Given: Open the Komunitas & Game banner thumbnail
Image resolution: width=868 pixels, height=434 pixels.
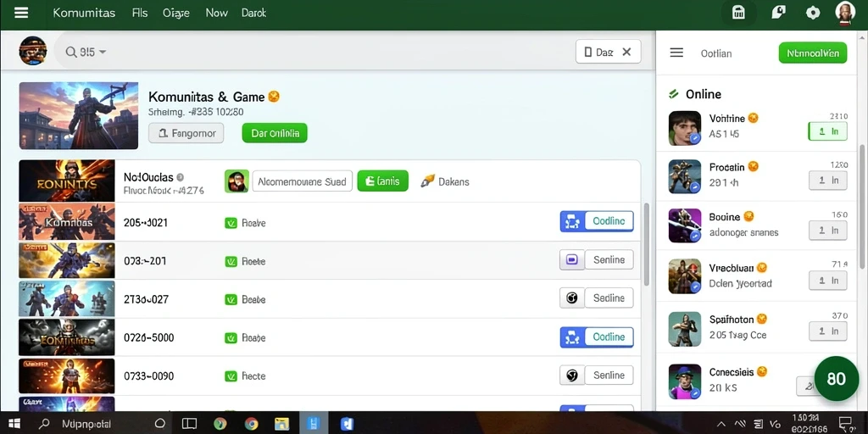Looking at the screenshot, I should click(79, 115).
